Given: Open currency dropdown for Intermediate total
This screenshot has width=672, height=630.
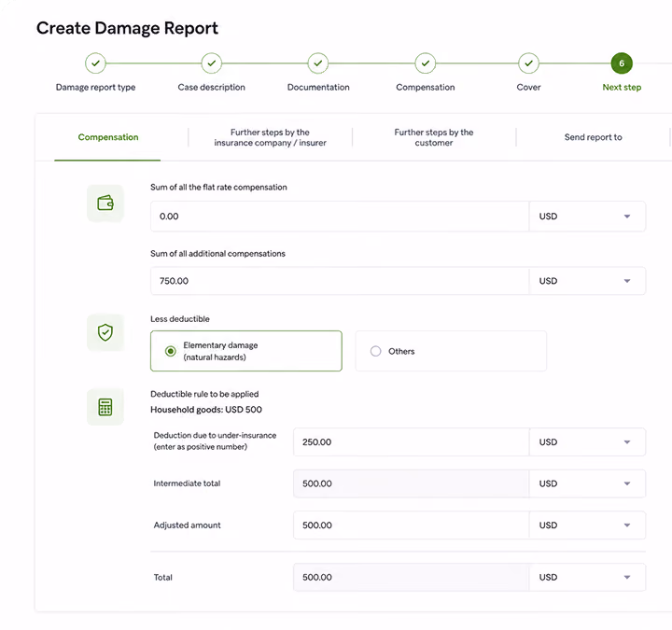Looking at the screenshot, I should tap(588, 483).
